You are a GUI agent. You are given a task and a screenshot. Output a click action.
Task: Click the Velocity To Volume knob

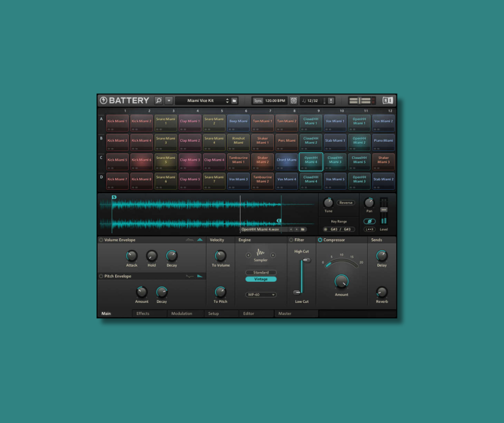(220, 256)
